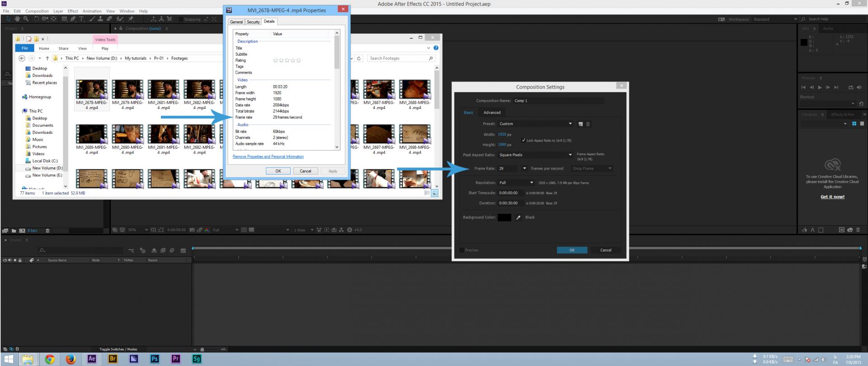Expand the Explorer ribbon chevron
868x366 pixels.
428,48
